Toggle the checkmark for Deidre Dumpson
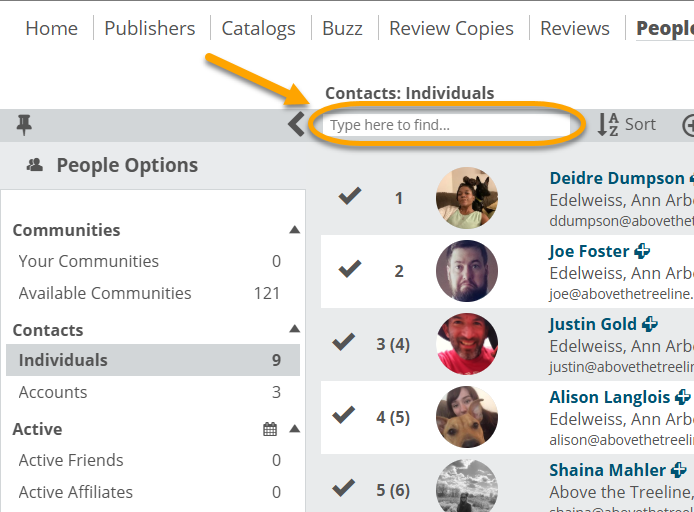 point(350,196)
